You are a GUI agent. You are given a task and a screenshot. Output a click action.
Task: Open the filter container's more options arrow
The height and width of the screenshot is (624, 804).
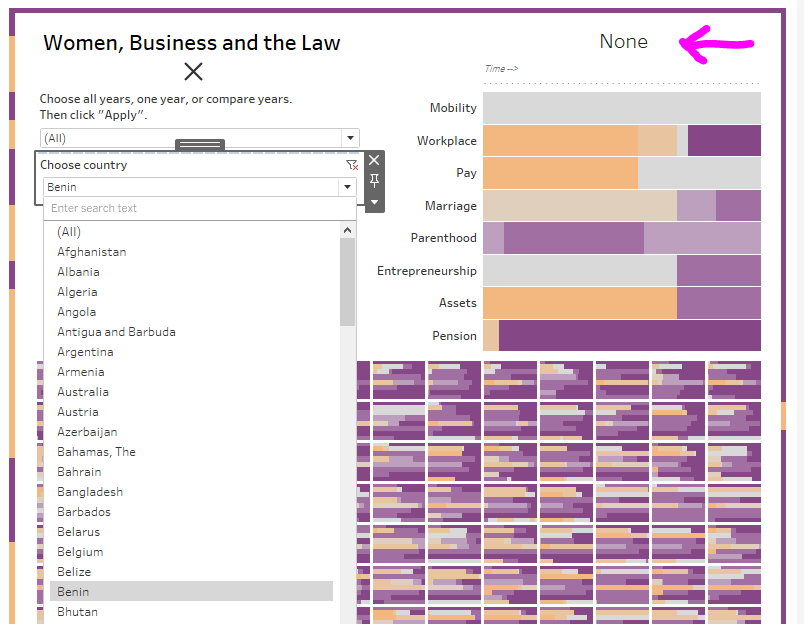click(374, 201)
